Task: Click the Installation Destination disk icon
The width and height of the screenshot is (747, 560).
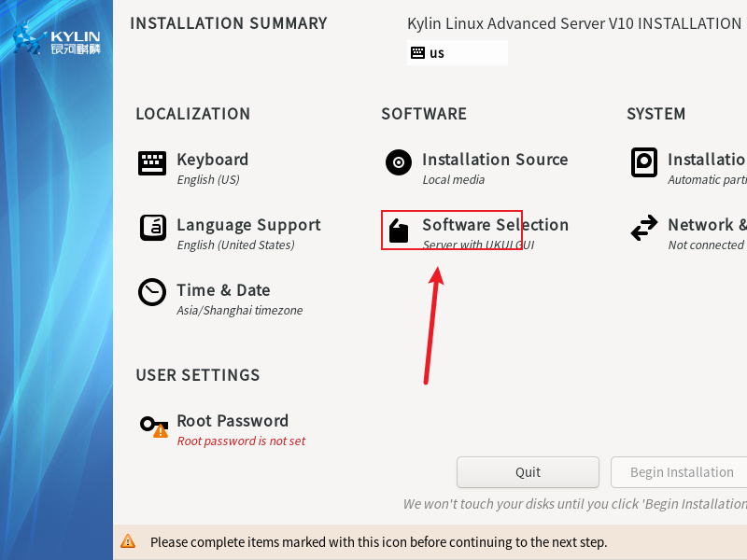Action: pyautogui.click(x=644, y=162)
